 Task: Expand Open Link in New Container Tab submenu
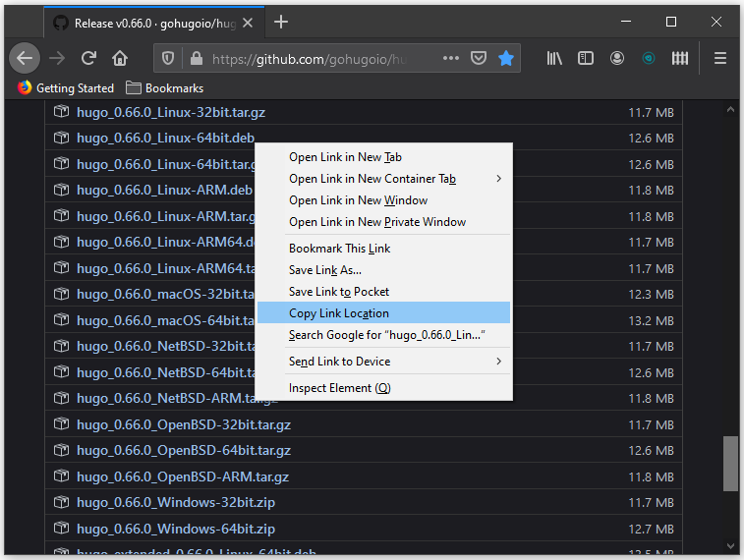pyautogui.click(x=384, y=179)
